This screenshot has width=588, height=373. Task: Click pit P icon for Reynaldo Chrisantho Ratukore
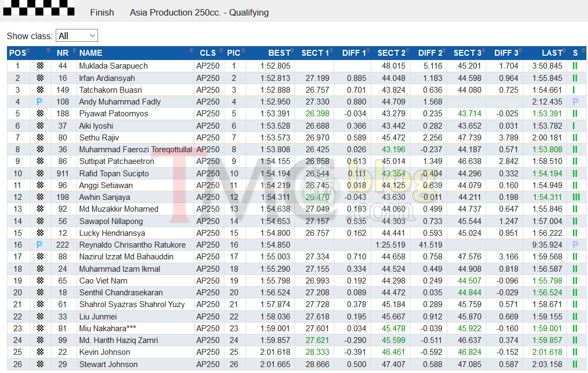tap(40, 245)
